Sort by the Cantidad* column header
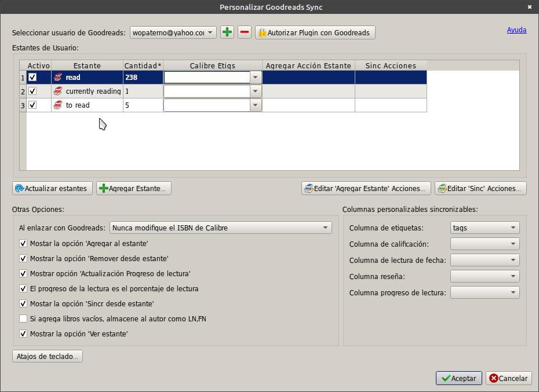This screenshot has width=539, height=392. tap(143, 65)
